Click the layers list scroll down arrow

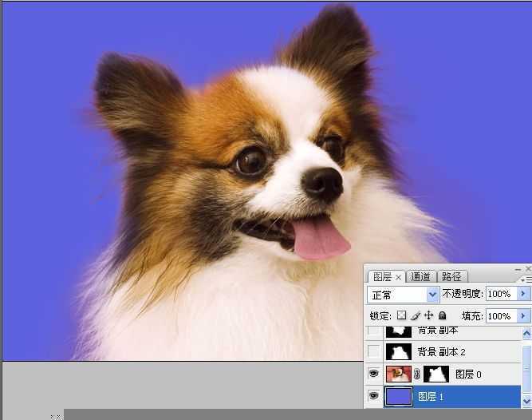click(x=526, y=401)
